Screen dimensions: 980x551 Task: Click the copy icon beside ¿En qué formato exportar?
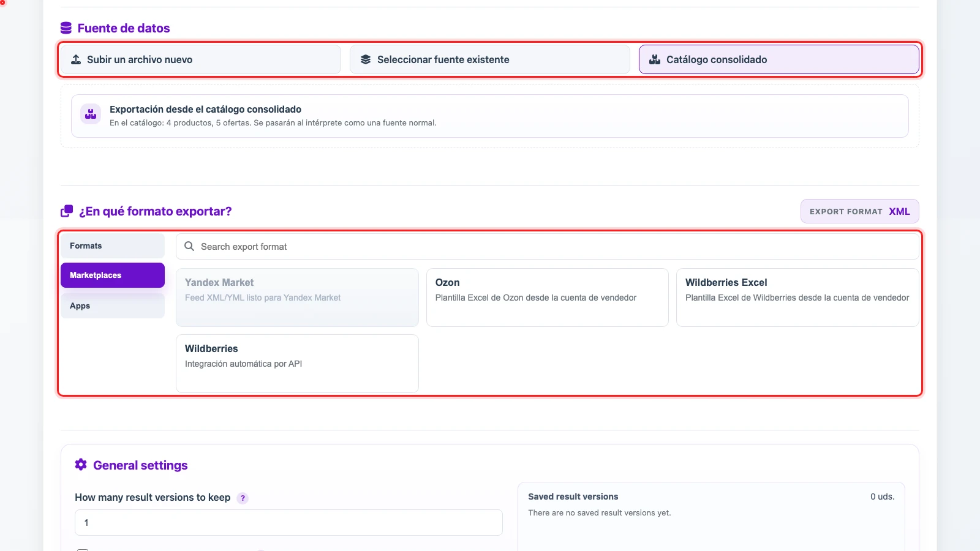[67, 211]
